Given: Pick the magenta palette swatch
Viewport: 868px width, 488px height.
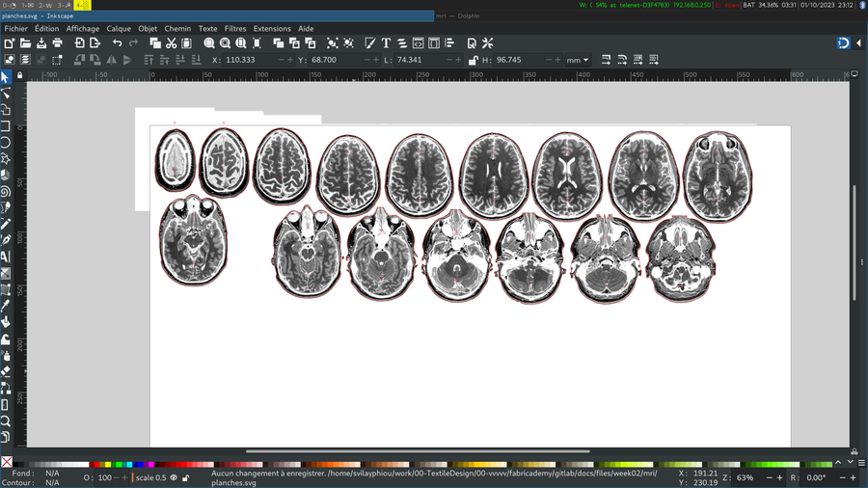Looking at the screenshot, I should (151, 465).
